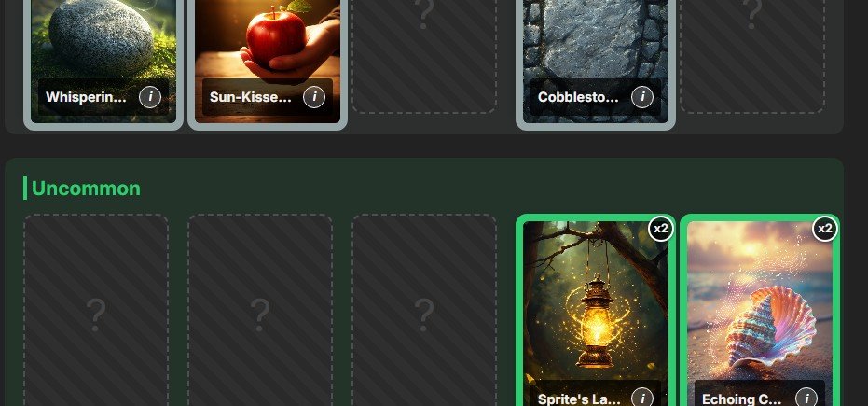The image size is (868, 406).
Task: Open info for the Whisperin... card
Action: [x=150, y=97]
